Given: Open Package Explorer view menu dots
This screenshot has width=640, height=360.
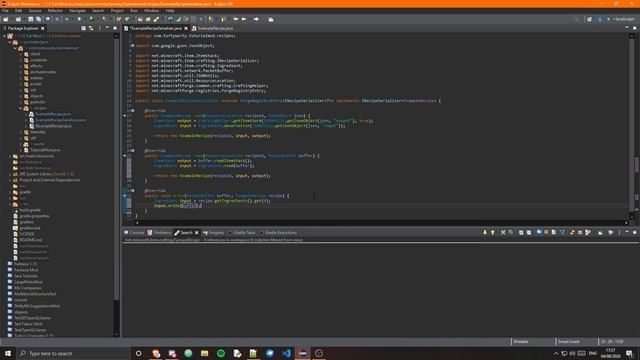Looking at the screenshot, I should pos(100,28).
